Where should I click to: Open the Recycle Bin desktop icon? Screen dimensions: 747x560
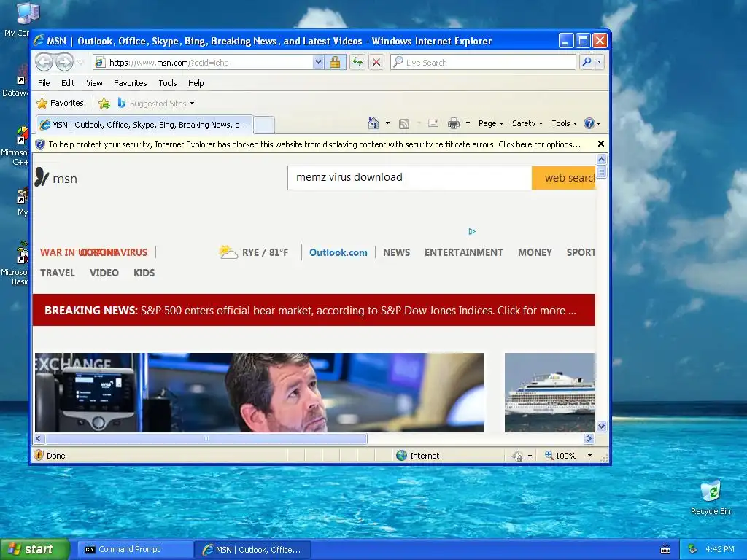(x=711, y=498)
